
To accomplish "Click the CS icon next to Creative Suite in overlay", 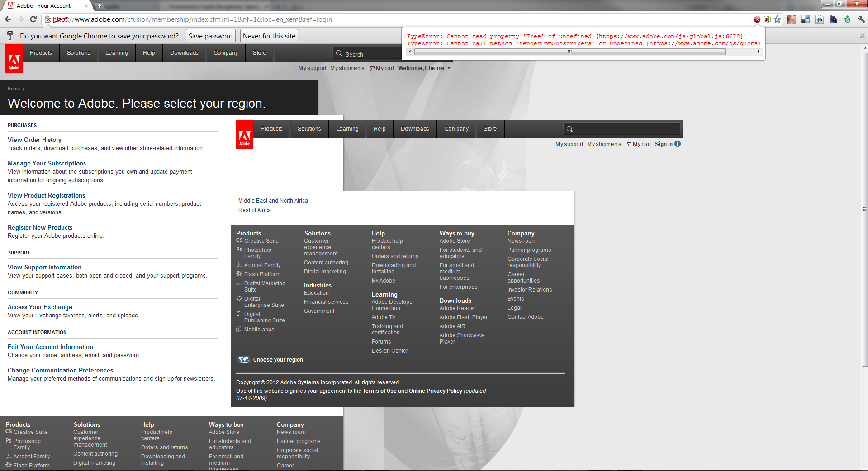I will click(239, 240).
